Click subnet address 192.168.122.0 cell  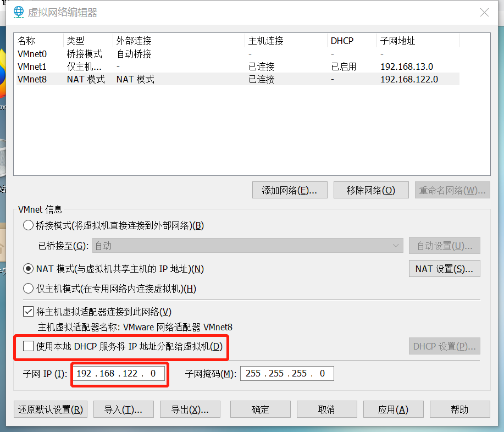(409, 79)
